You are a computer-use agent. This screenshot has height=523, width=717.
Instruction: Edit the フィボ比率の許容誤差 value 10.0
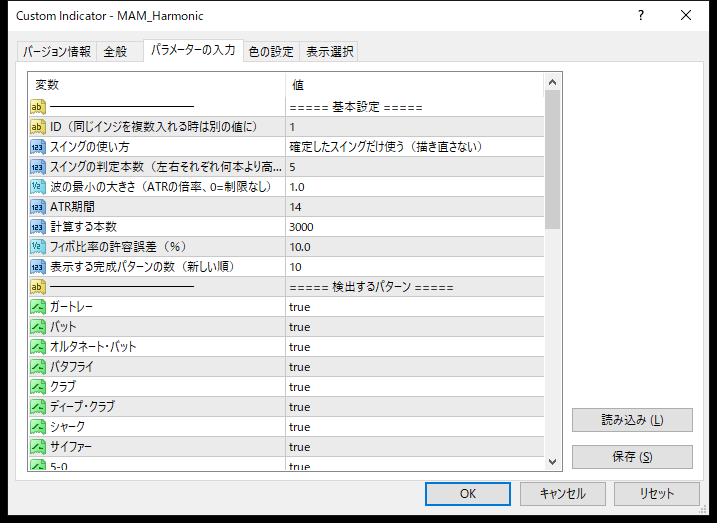[414, 247]
